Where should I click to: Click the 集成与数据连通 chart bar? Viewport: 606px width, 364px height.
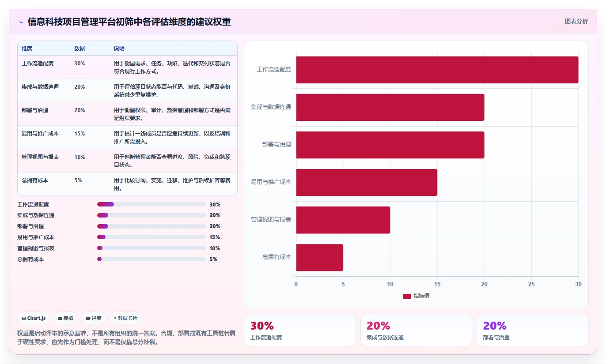(390, 107)
